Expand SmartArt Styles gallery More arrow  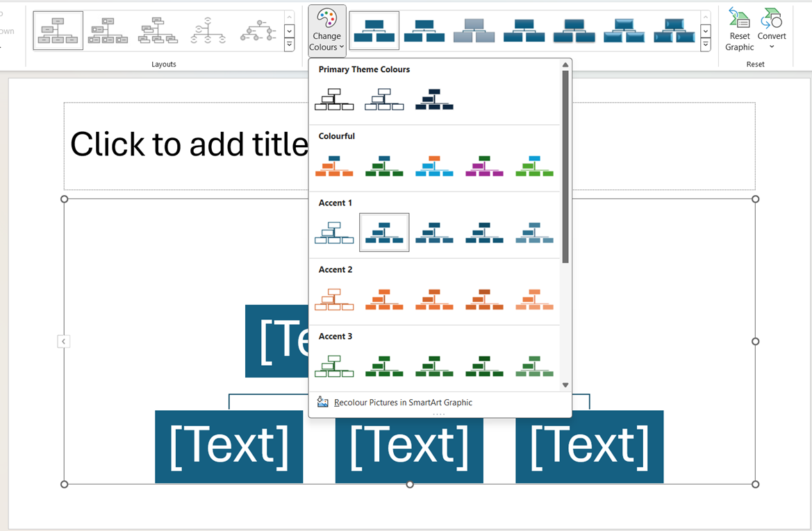705,45
